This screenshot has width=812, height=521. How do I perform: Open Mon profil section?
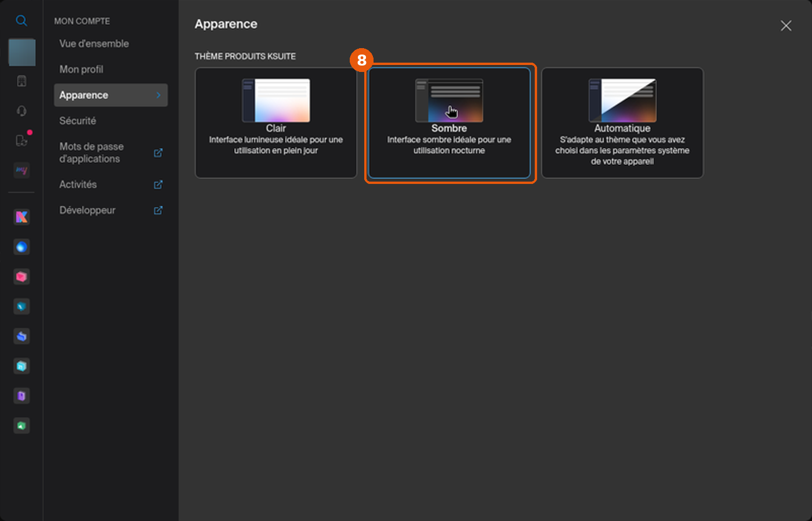click(x=81, y=69)
